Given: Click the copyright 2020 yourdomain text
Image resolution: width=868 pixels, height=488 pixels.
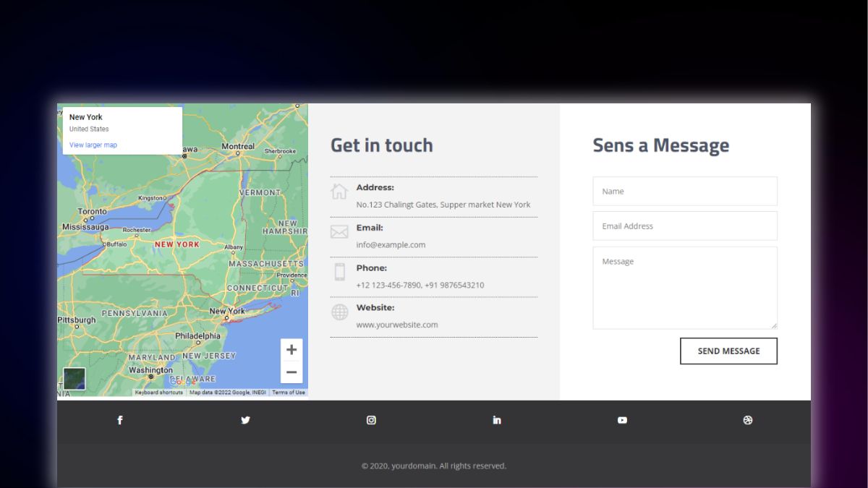Looking at the screenshot, I should point(434,466).
